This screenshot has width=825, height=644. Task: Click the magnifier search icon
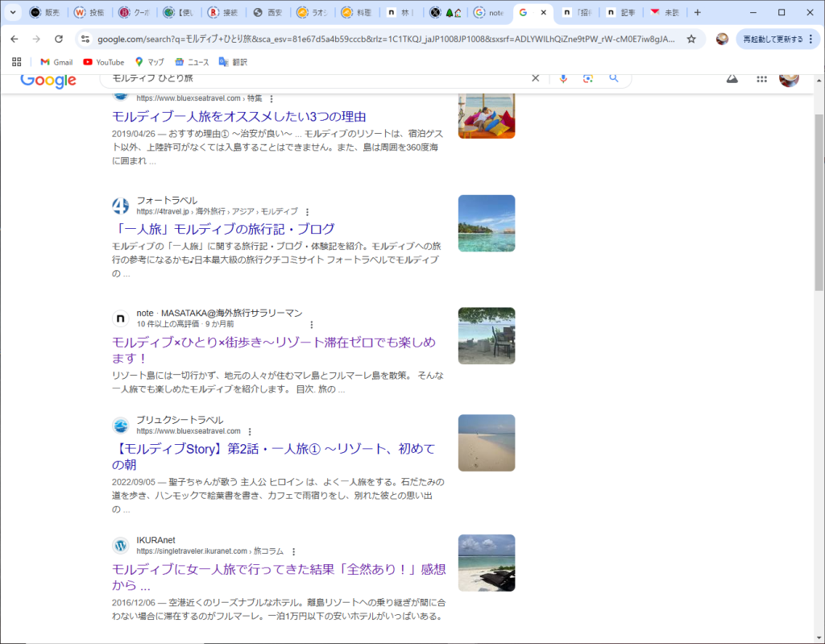point(614,78)
